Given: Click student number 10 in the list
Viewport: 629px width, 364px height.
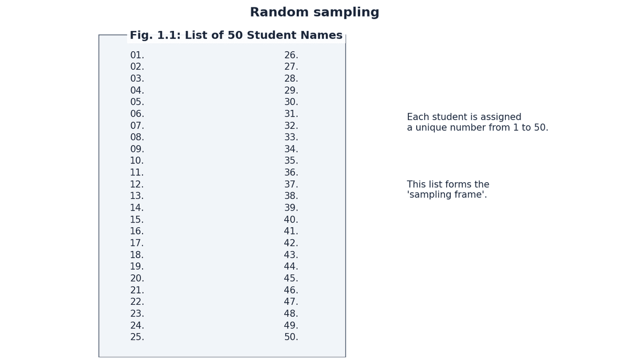Looking at the screenshot, I should 137,161.
